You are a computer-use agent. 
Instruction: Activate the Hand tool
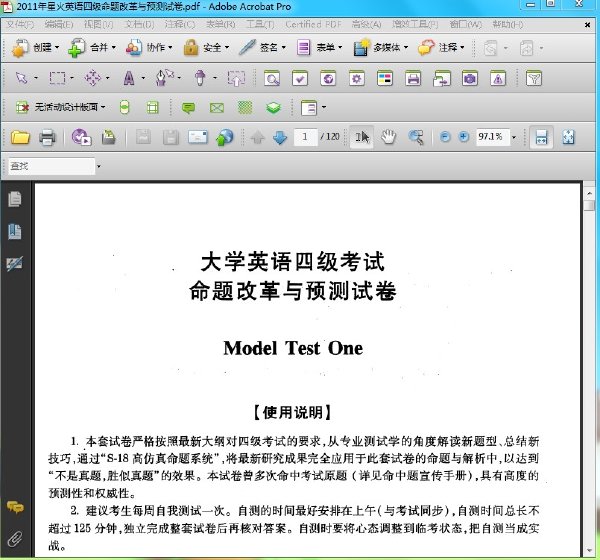pyautogui.click(x=388, y=137)
